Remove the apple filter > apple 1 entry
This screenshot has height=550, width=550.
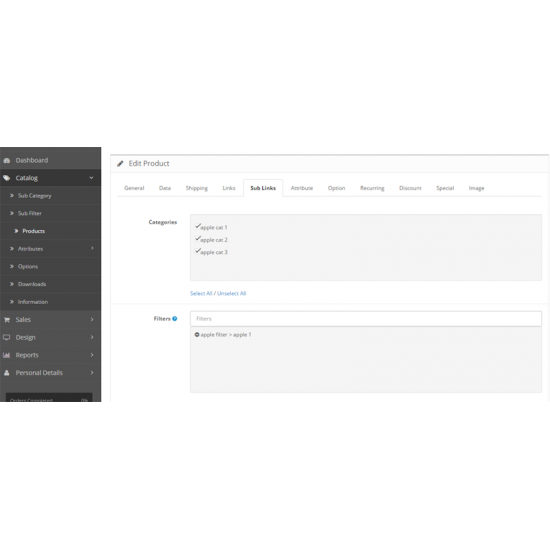[x=197, y=335]
